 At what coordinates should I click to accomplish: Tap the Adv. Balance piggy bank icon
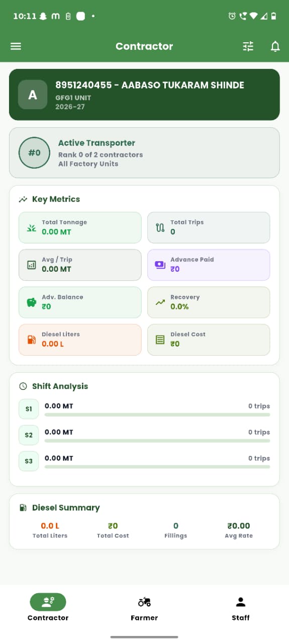(32, 302)
